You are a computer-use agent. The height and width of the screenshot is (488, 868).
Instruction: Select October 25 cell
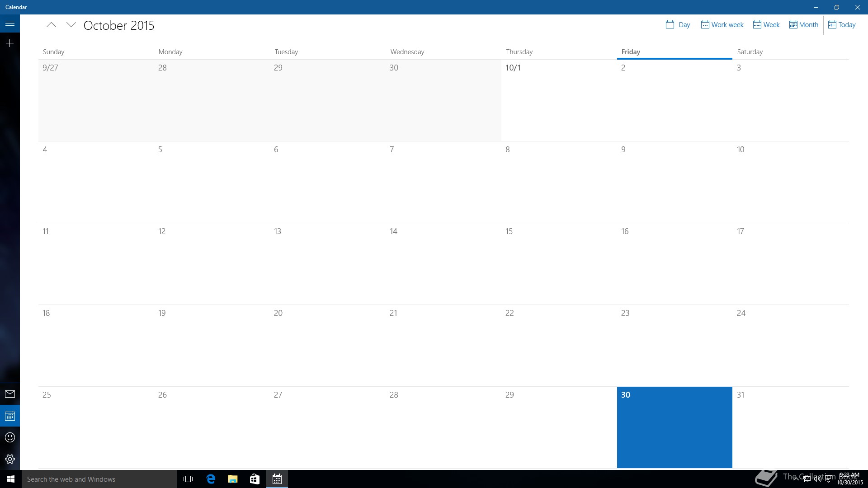[x=96, y=427]
